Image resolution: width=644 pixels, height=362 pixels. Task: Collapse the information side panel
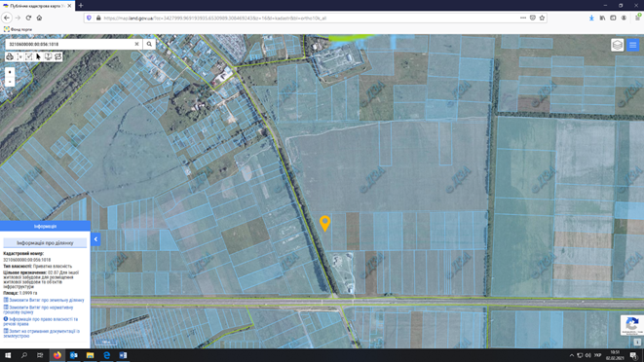tap(95, 239)
